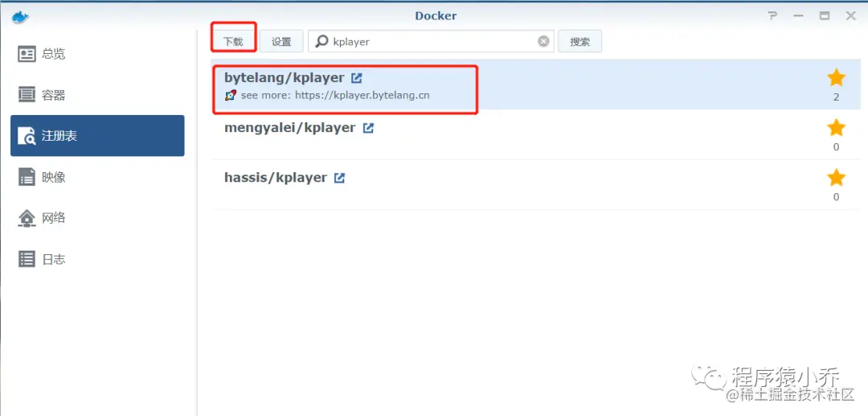Close the Docker window

pyautogui.click(x=851, y=16)
